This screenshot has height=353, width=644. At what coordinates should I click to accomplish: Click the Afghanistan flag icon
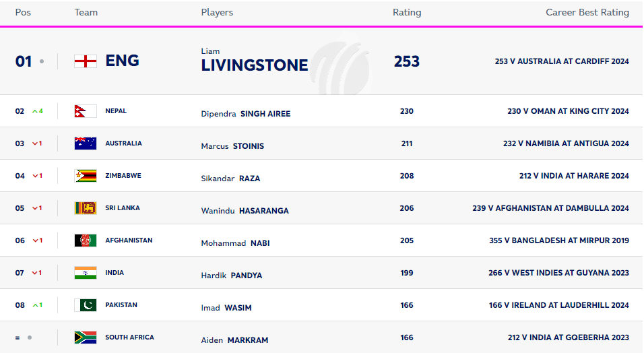[86, 240]
